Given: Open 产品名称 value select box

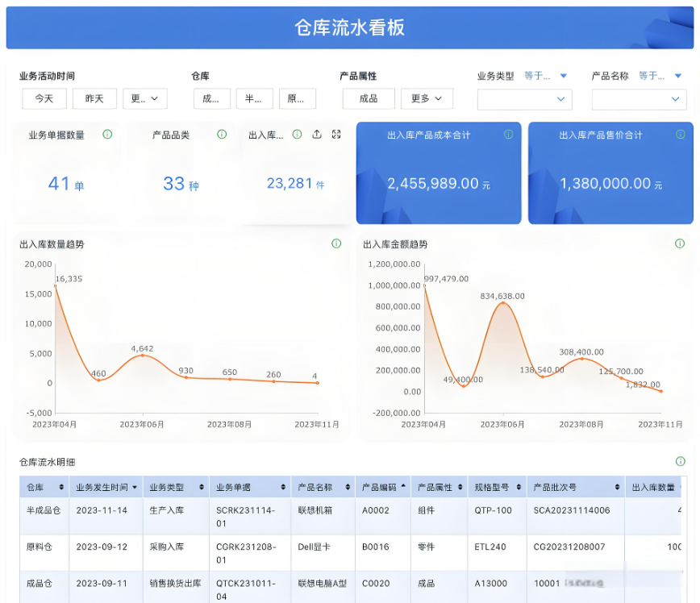Looking at the screenshot, I should (x=639, y=99).
